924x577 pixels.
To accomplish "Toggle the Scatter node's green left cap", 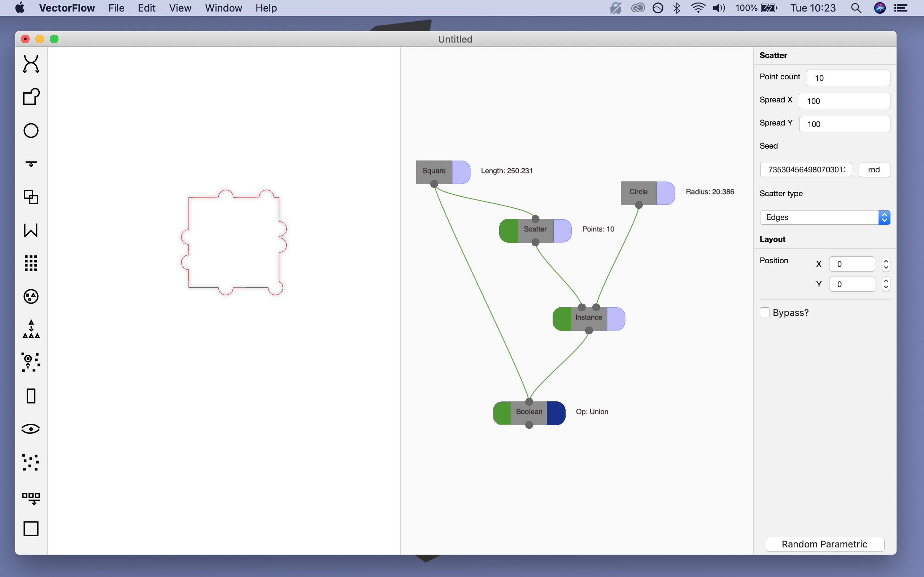I will coord(509,230).
